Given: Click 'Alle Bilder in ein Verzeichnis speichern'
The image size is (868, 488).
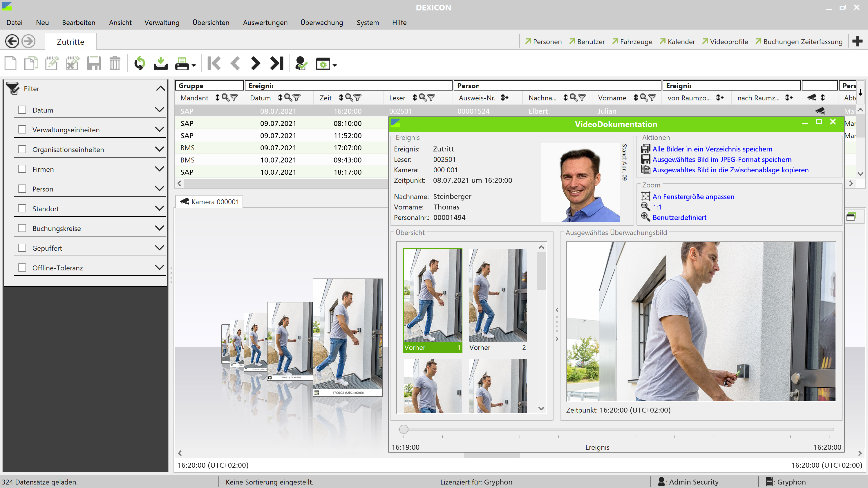Looking at the screenshot, I should (x=712, y=149).
